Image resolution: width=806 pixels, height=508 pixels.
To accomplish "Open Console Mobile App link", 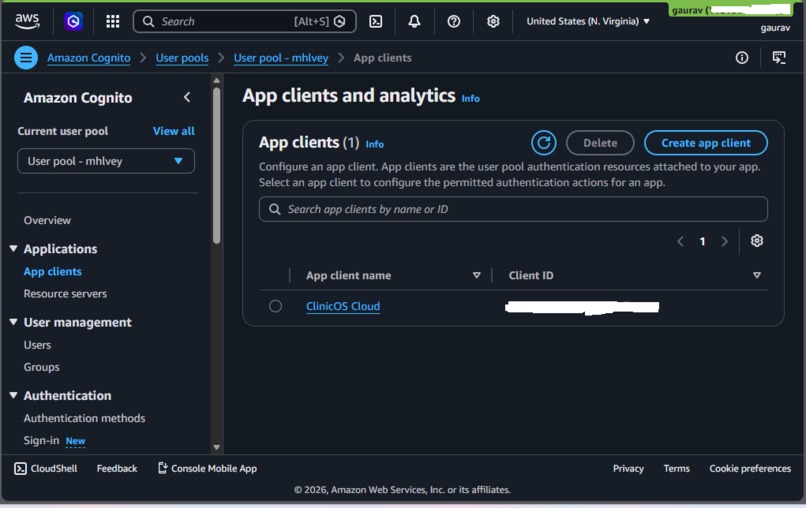I will click(x=207, y=468).
